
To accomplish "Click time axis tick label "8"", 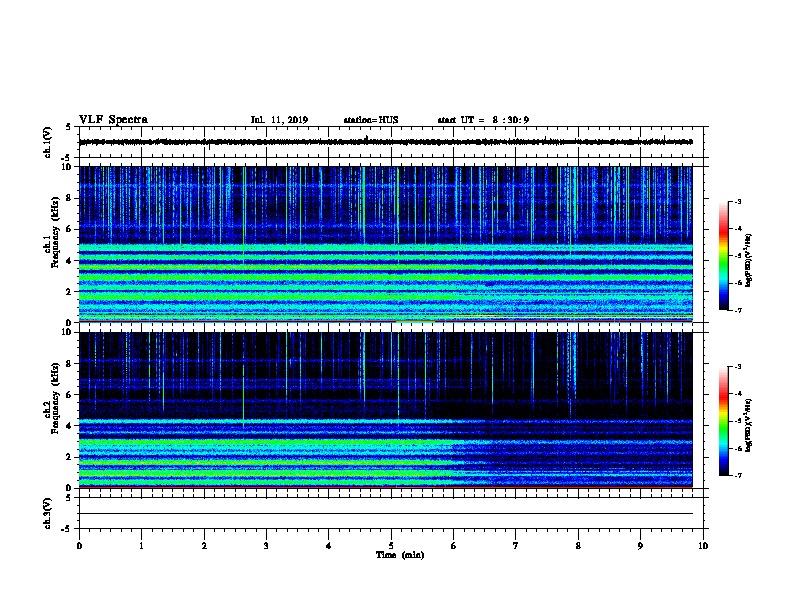I will [x=578, y=546].
